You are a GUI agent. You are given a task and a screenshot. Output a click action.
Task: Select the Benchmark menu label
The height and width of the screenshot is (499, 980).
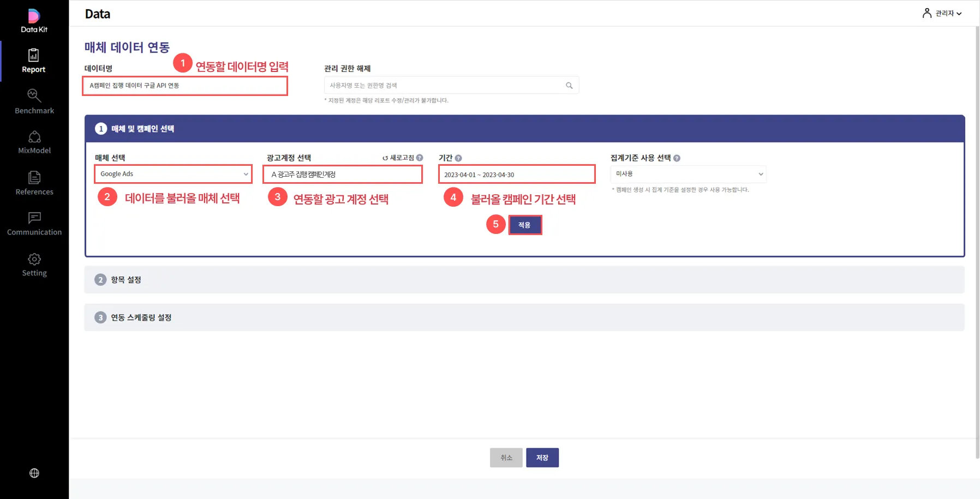coord(34,111)
